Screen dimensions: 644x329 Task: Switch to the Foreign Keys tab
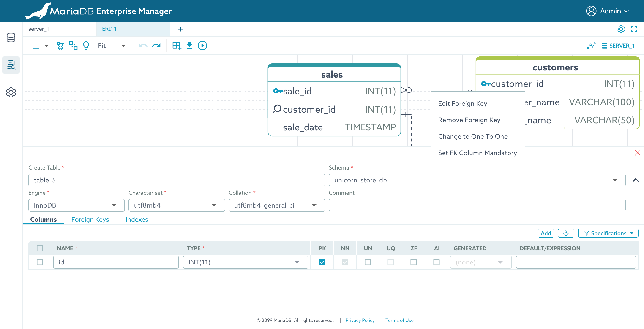click(90, 219)
